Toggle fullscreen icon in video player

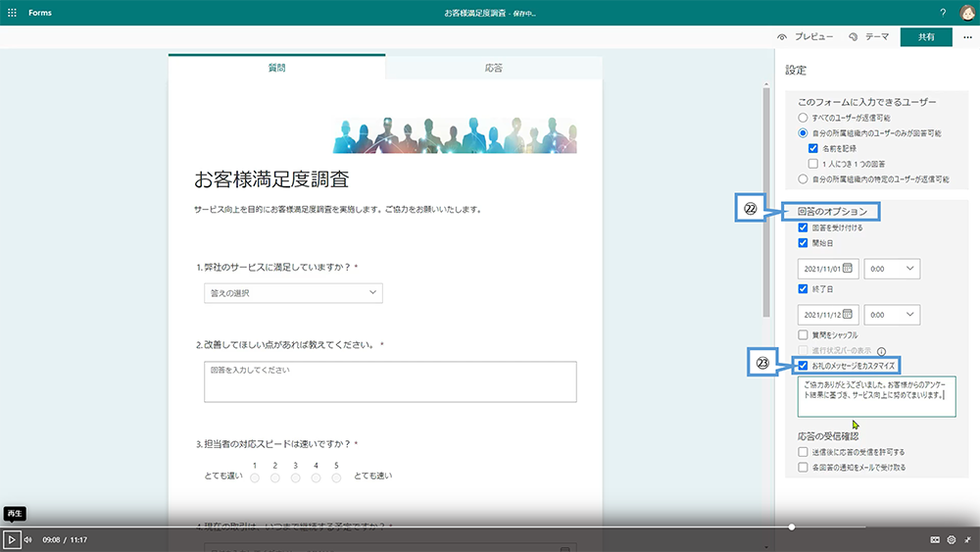click(967, 539)
